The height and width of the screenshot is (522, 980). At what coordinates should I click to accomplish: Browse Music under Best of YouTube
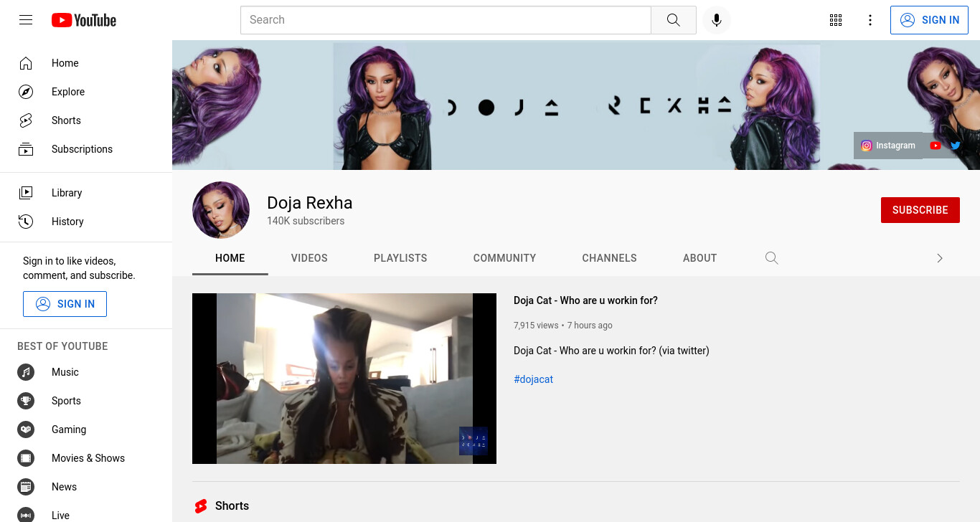(x=86, y=372)
